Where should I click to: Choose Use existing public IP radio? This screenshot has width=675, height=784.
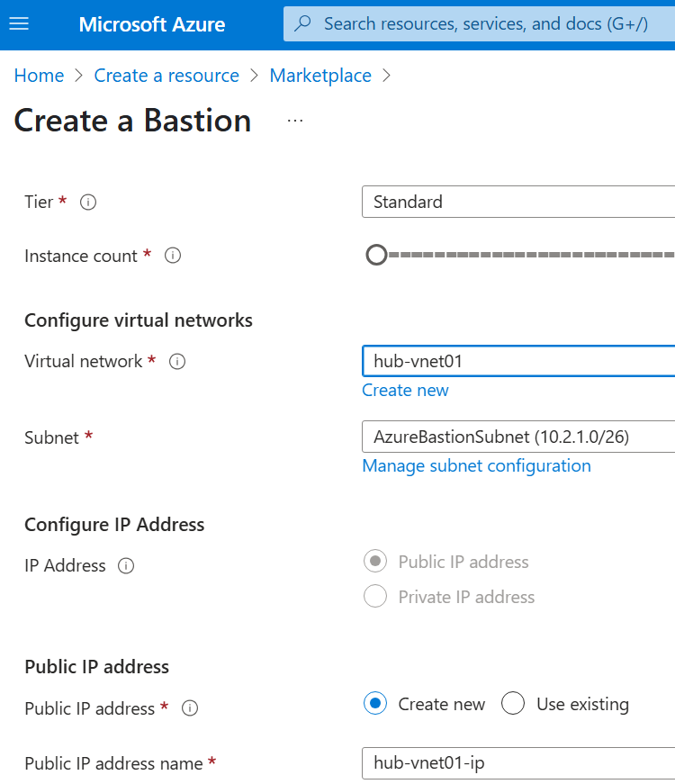pos(514,704)
